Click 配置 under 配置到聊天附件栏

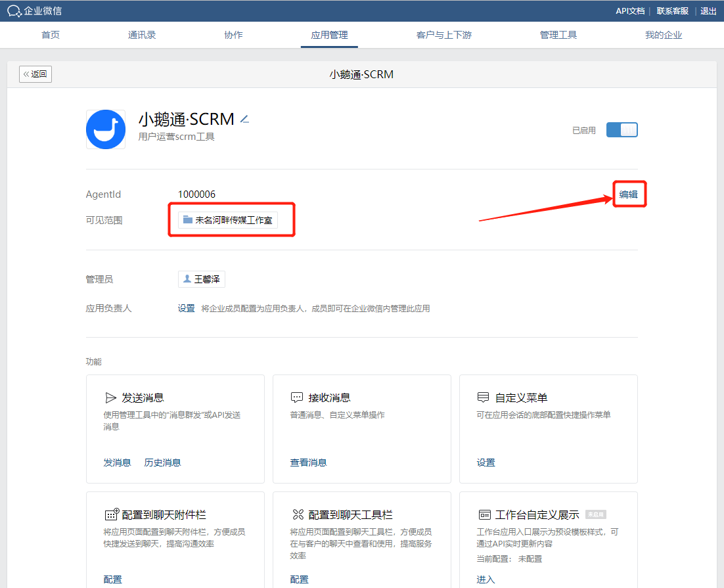point(112,579)
